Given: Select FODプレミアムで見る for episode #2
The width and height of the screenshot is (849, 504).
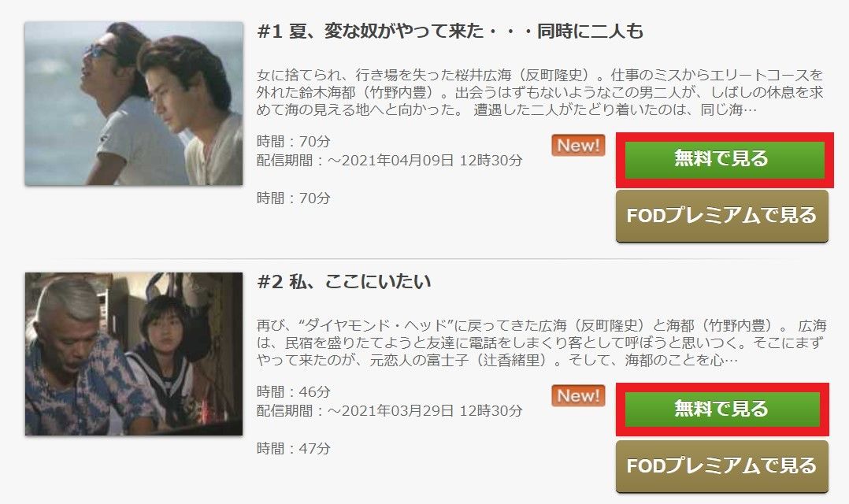Looking at the screenshot, I should click(721, 466).
